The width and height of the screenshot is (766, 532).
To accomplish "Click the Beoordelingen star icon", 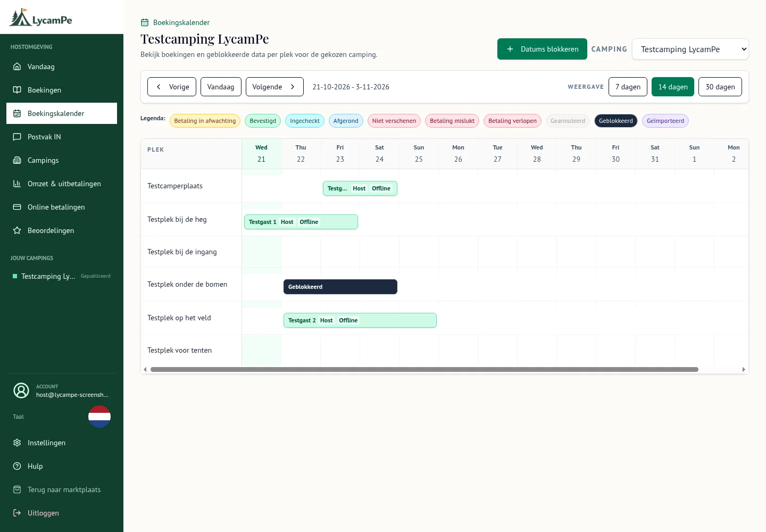I will click(17, 230).
